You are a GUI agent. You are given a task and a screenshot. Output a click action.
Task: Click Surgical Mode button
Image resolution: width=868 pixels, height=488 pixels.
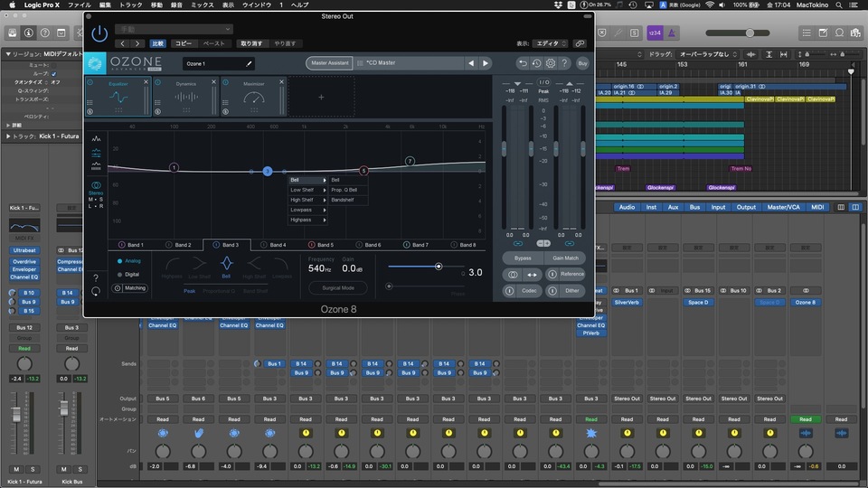pyautogui.click(x=338, y=287)
